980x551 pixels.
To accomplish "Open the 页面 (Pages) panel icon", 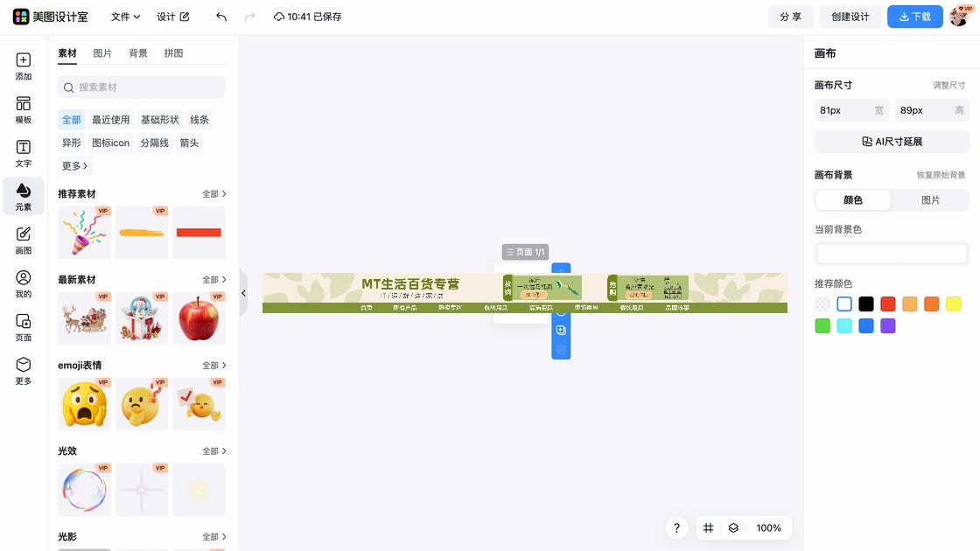I will pyautogui.click(x=23, y=325).
